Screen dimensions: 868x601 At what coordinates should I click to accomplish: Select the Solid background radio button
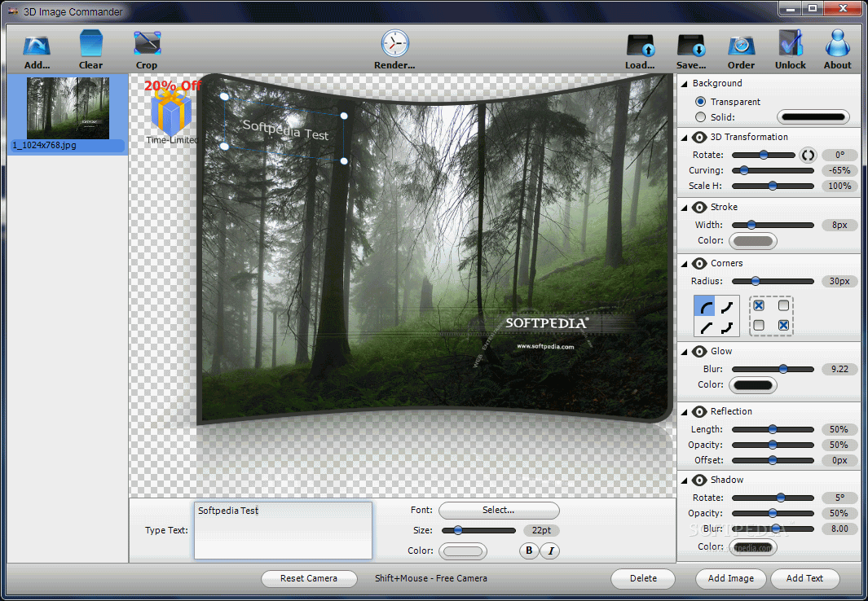700,117
